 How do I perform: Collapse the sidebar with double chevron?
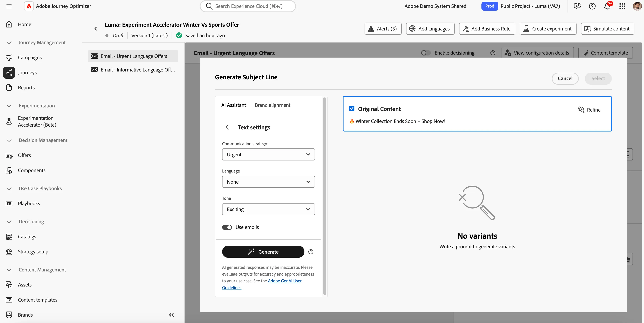171,315
